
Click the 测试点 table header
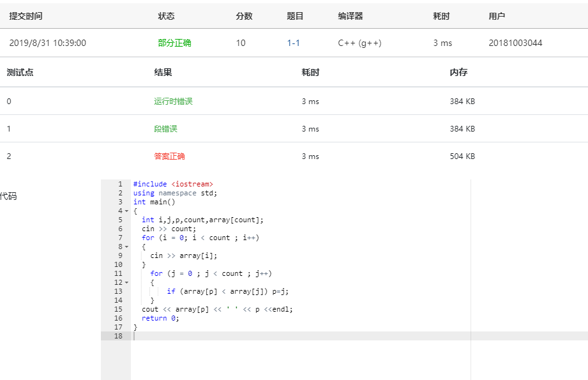[15, 72]
